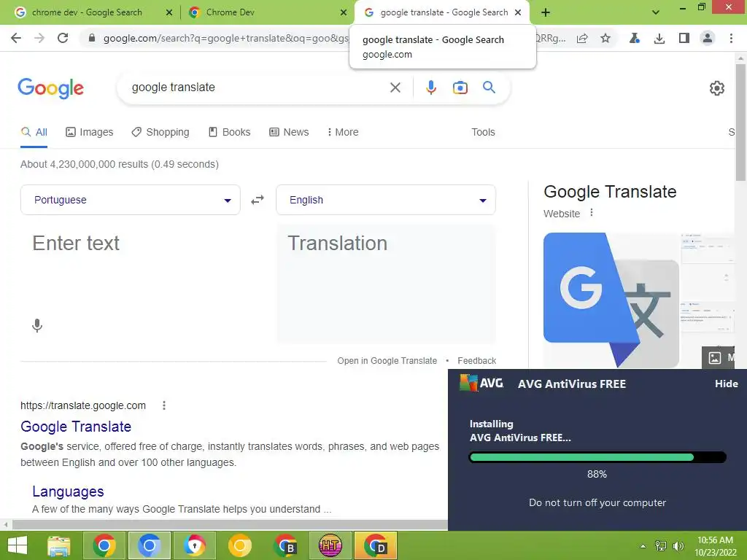Click the browser back arrow
This screenshot has width=747, height=560.
pos(16,38)
